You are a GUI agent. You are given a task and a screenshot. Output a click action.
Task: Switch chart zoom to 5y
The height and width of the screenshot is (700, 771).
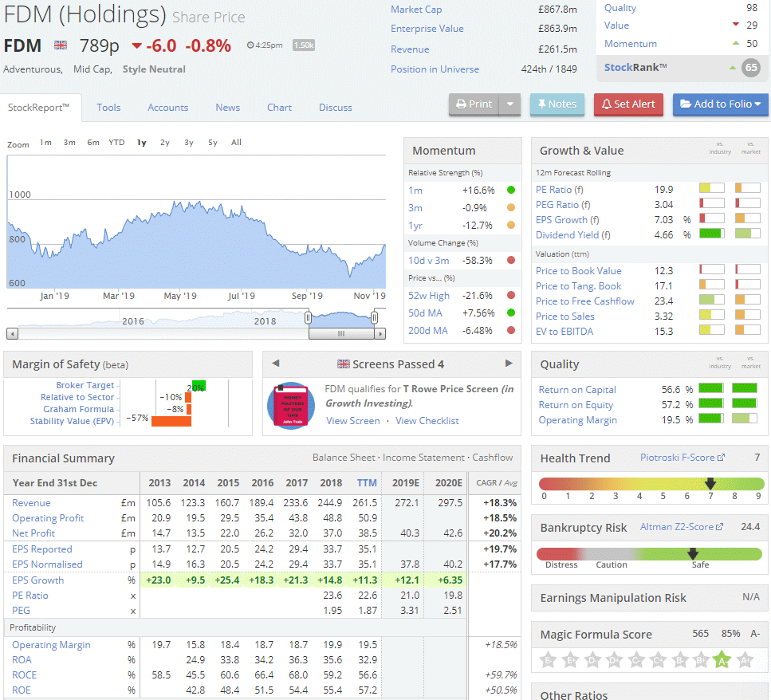[212, 143]
